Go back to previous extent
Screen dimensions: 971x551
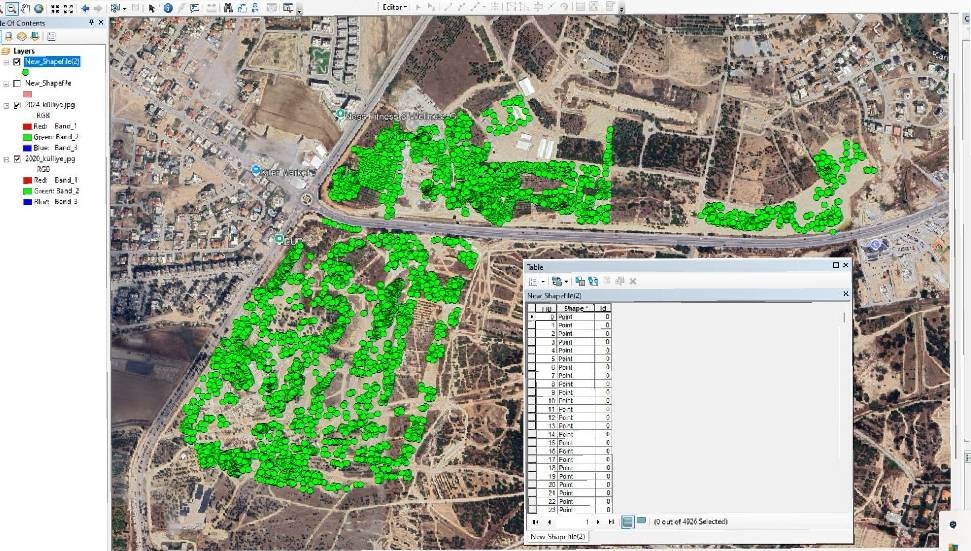(85, 8)
